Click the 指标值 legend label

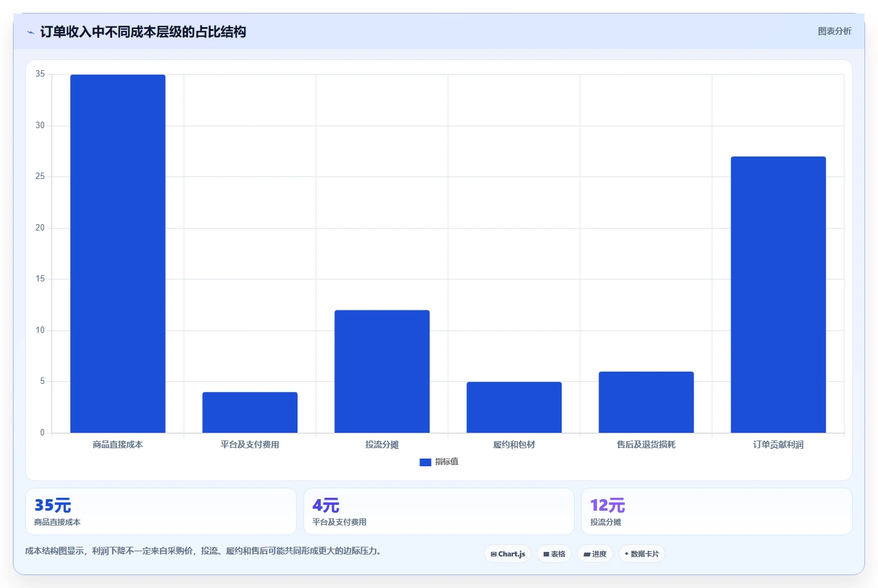tap(446, 462)
